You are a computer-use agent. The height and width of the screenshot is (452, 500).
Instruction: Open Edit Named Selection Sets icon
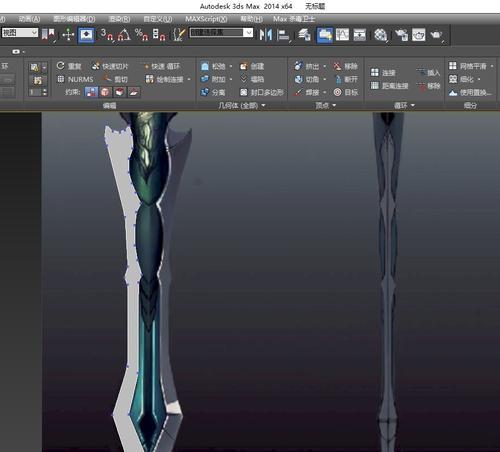tap(179, 34)
